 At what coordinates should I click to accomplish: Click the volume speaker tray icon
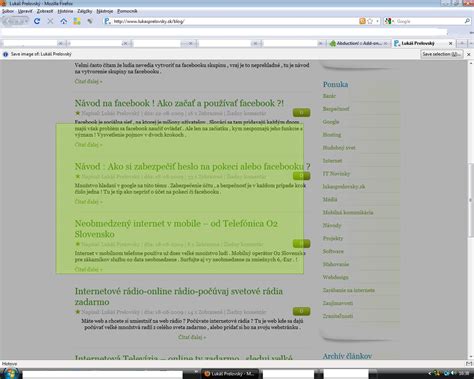pos(453,373)
